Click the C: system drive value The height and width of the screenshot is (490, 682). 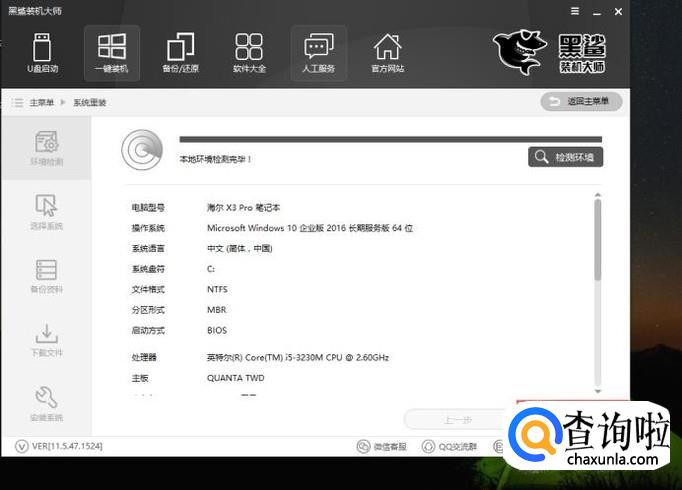tap(211, 269)
